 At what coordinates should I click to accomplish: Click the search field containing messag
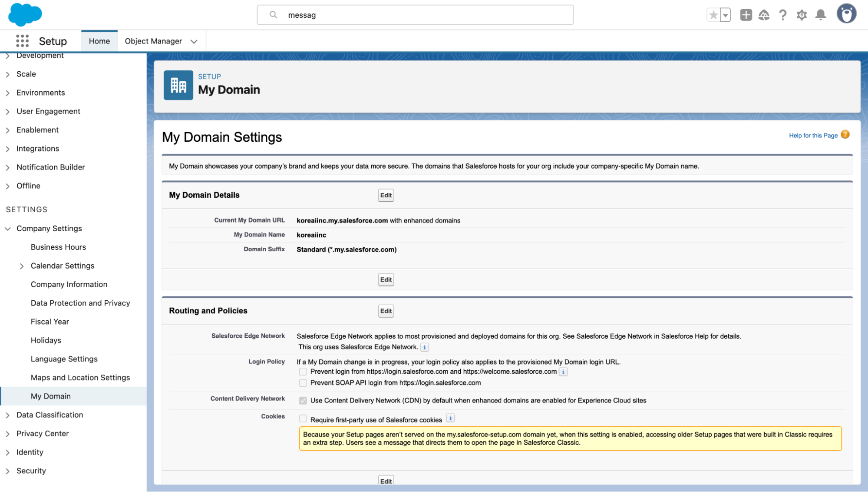pyautogui.click(x=415, y=15)
